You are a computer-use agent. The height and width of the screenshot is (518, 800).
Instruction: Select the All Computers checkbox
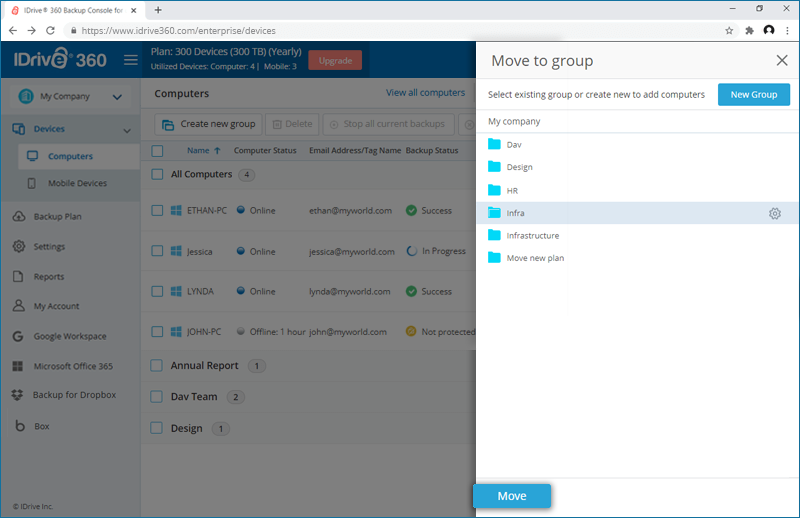tap(157, 174)
